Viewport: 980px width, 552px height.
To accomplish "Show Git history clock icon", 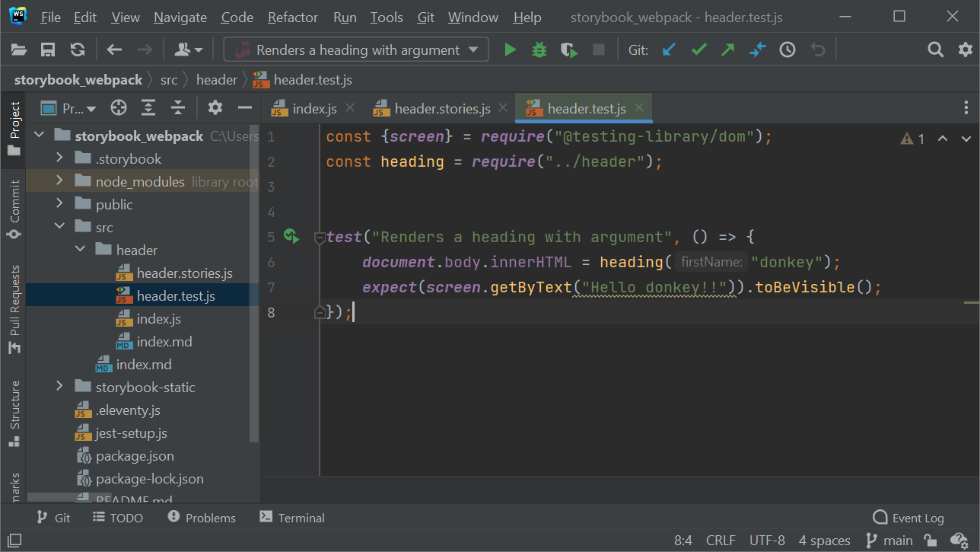I will [787, 50].
